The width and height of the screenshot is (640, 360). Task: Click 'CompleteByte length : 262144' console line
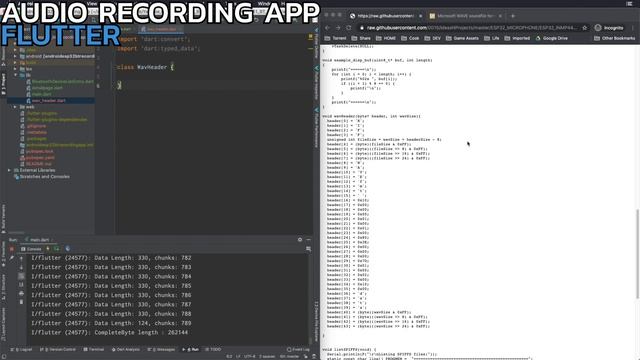point(109,332)
